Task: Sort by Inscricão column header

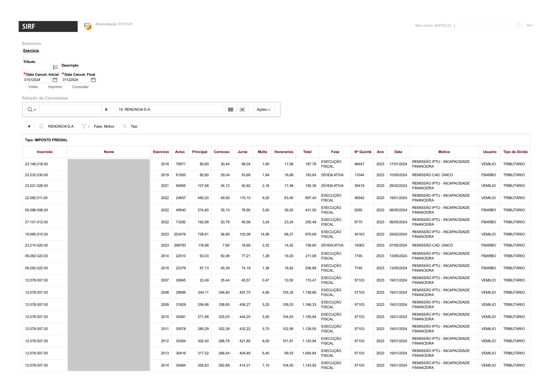Action: [45, 152]
